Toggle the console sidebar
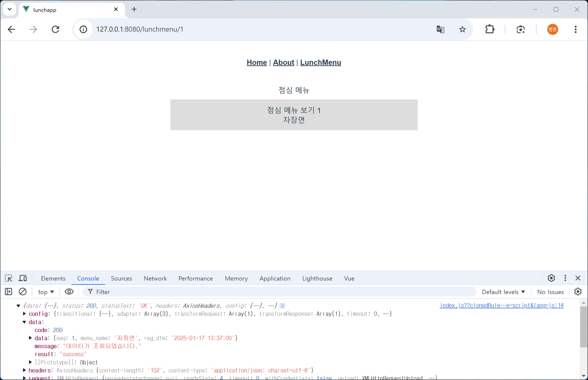 click(9, 292)
